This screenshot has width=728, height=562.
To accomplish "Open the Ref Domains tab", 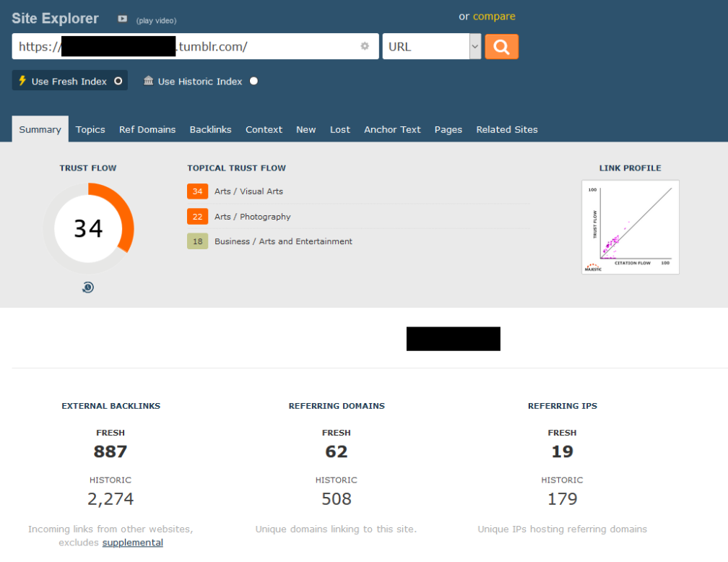I will point(147,129).
